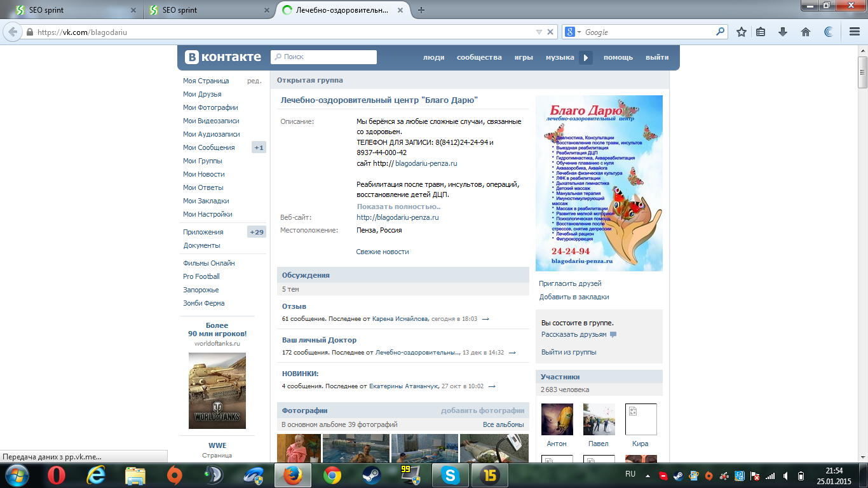868x488 pixels.
Task: Click добавить фотографии link
Action: pyautogui.click(x=483, y=410)
